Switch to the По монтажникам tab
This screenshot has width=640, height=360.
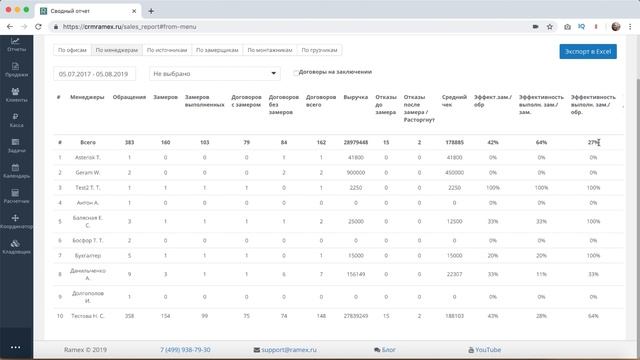270,50
